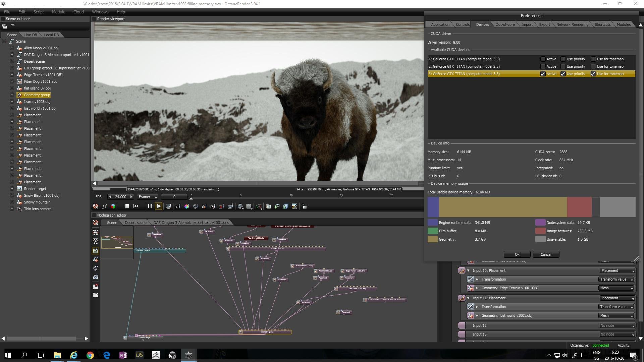The image size is (644, 362).
Task: Enable Active for the first GTX TITAN
Action: pyautogui.click(x=543, y=59)
